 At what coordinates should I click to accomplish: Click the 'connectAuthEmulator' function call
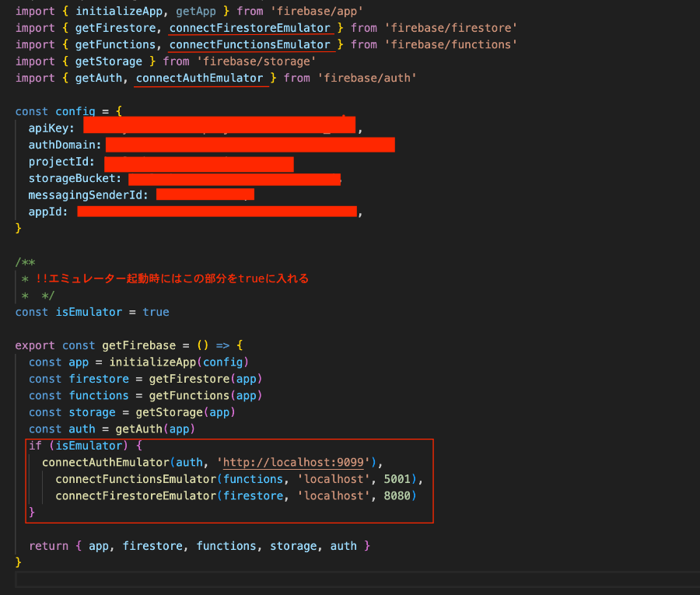[106, 463]
